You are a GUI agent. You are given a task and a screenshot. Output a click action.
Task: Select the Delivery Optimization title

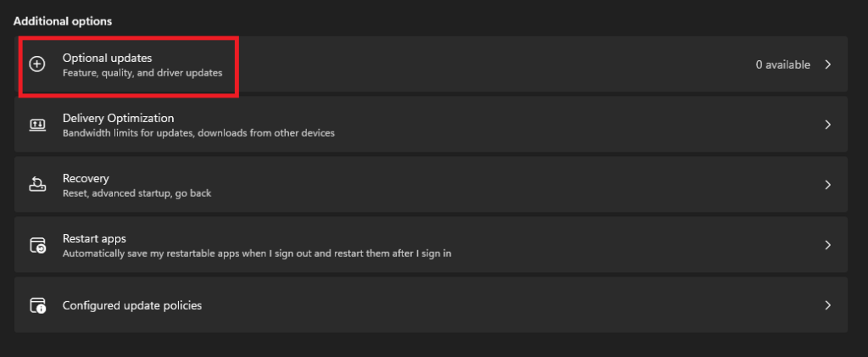point(118,118)
